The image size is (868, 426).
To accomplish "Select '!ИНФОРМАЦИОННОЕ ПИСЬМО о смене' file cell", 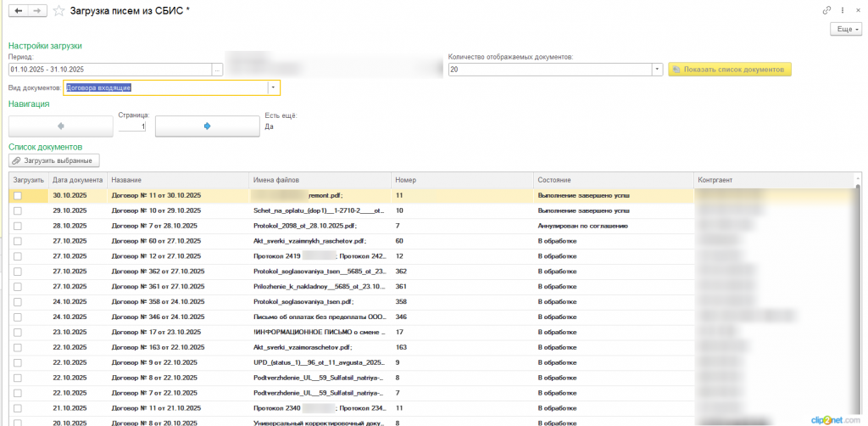I will (319, 333).
